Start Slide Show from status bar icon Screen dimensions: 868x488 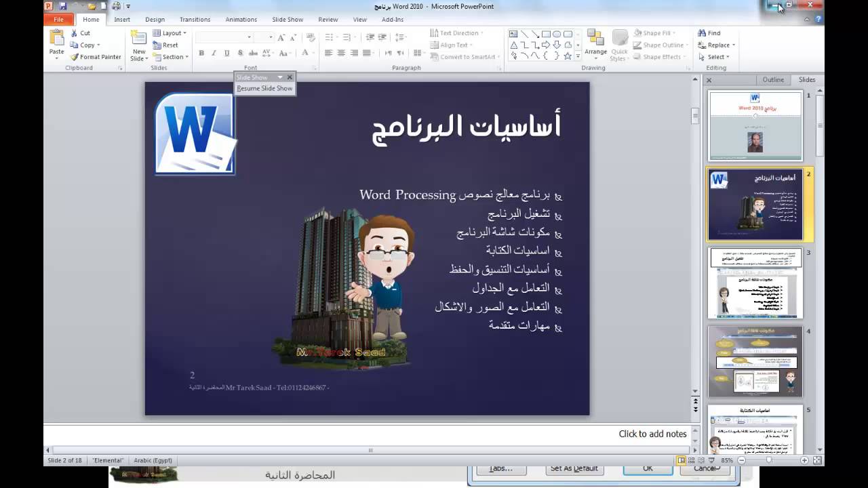(711, 460)
